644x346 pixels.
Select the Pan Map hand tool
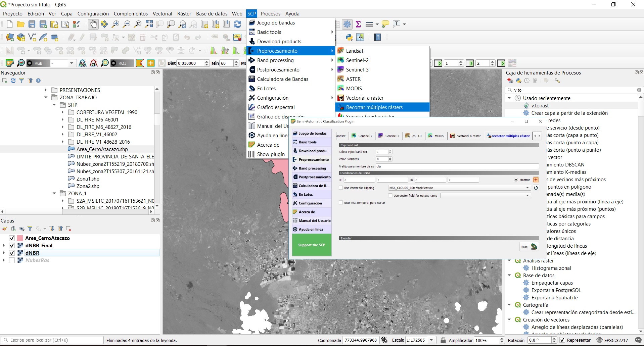coord(93,24)
